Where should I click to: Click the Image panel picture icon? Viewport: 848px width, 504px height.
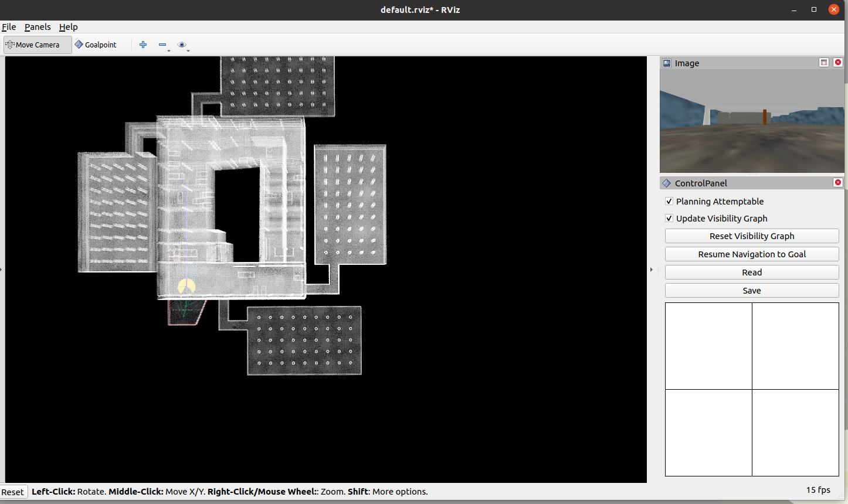click(667, 63)
